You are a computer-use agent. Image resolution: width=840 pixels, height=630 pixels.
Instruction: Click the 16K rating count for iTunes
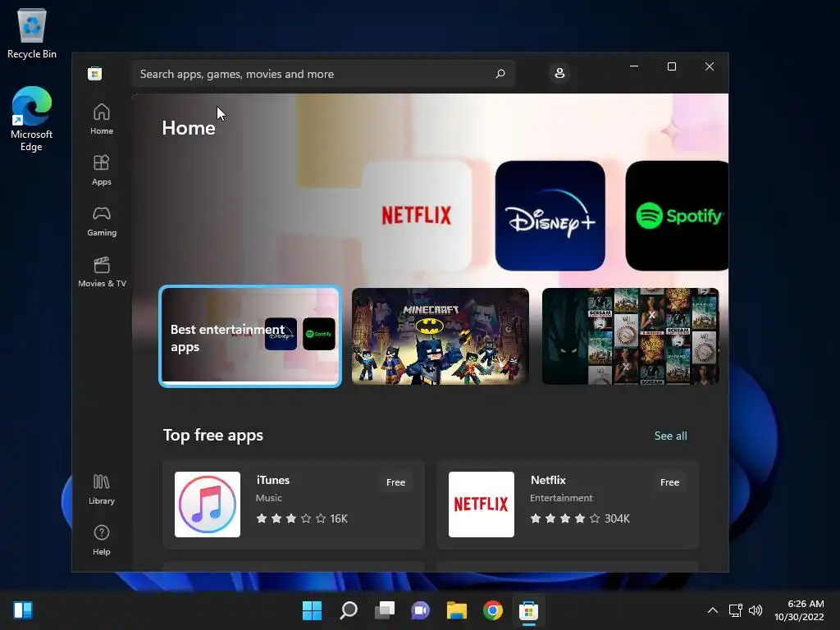point(339,518)
